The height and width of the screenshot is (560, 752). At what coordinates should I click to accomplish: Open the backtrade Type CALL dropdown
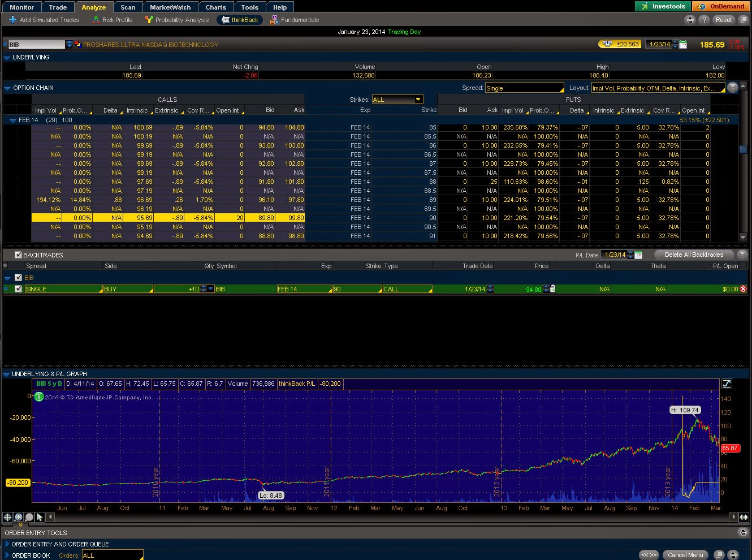[x=408, y=289]
